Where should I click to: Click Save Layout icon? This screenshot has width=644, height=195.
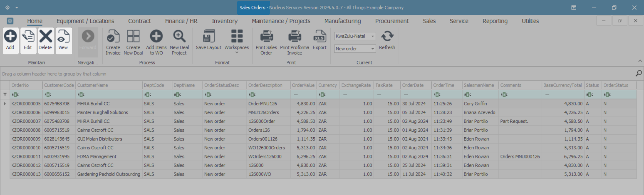click(208, 37)
